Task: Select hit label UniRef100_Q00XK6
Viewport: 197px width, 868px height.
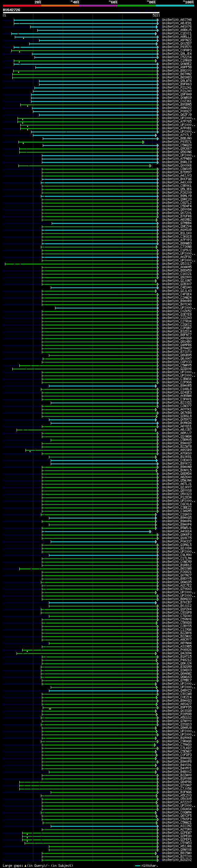Action: click(177, 165)
